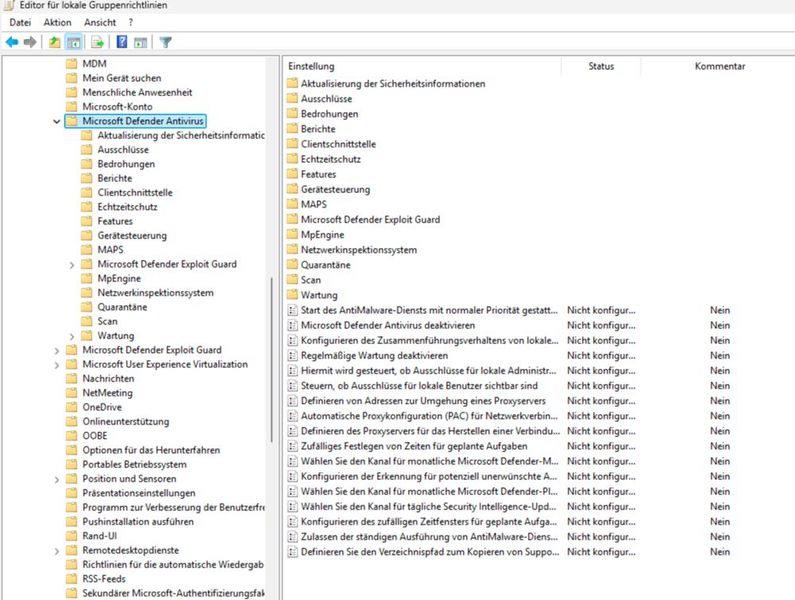Click the folder icon of Wartung in the right pane

click(x=292, y=295)
